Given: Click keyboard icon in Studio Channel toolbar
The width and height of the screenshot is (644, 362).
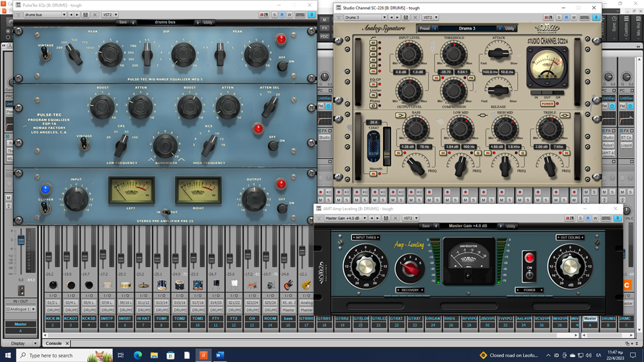Looking at the screenshot, I should (x=584, y=18).
